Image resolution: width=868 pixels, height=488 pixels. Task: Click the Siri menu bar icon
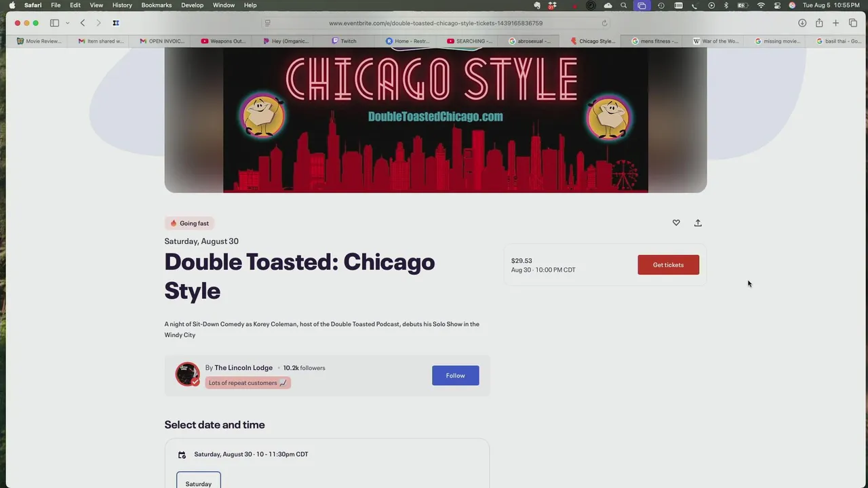[792, 5]
